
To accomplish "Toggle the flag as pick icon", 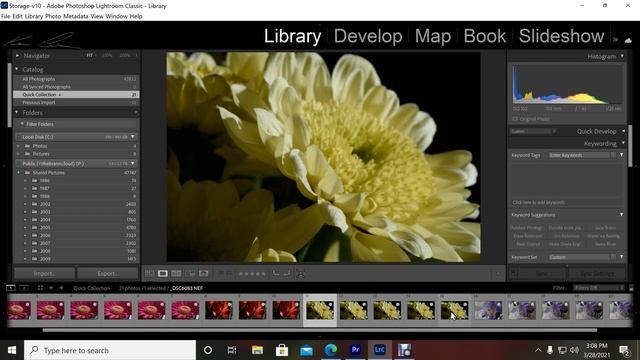I will [x=221, y=273].
